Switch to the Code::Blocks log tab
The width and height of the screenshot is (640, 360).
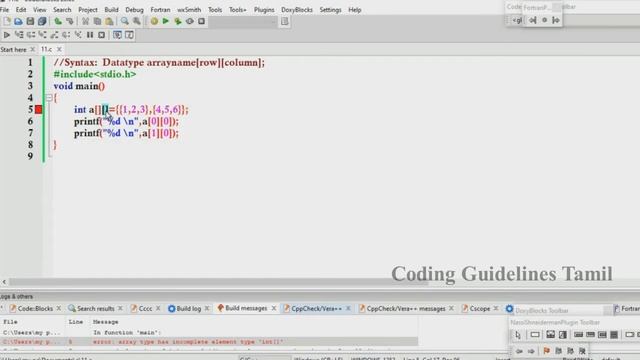[35, 309]
